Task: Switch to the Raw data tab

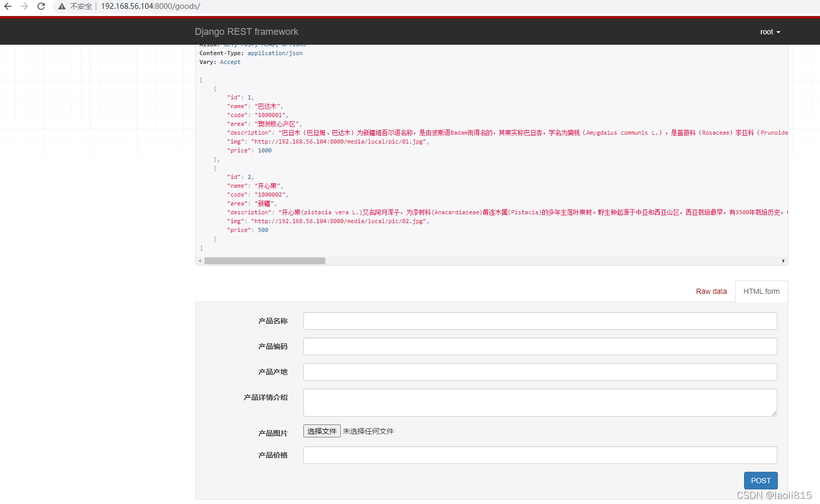Action: pyautogui.click(x=711, y=291)
